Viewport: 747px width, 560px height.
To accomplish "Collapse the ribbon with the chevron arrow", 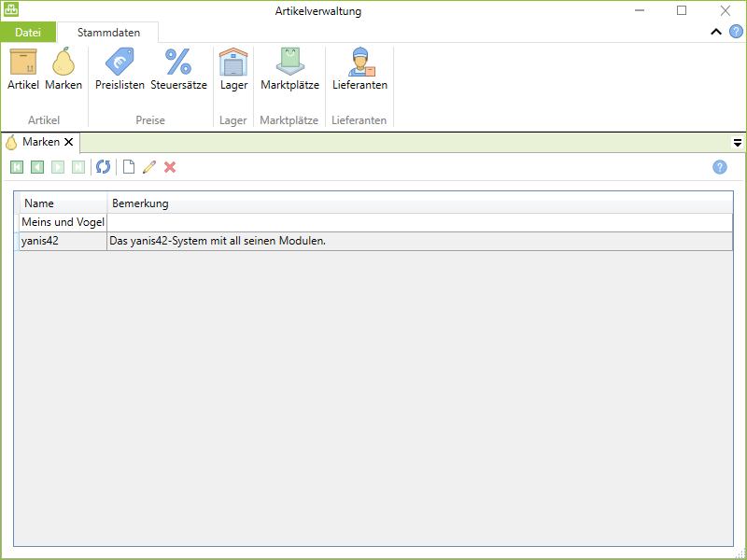I will point(716,32).
